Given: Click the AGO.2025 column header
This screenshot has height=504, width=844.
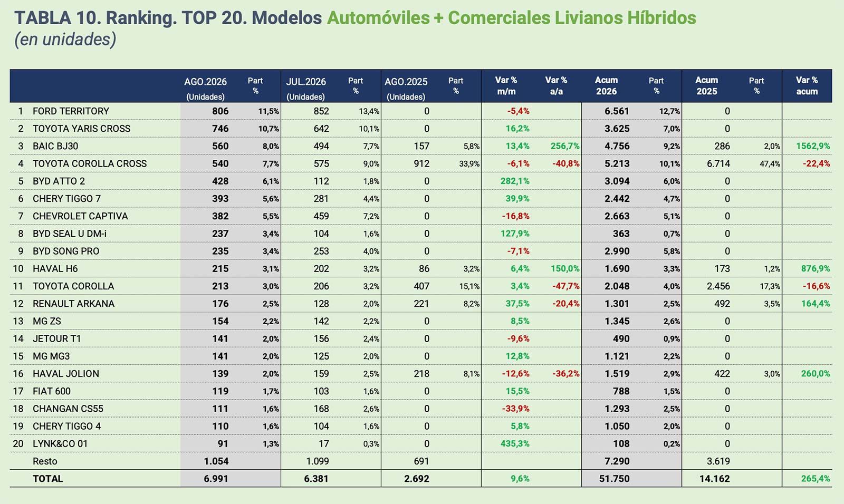Looking at the screenshot, I should (406, 88).
